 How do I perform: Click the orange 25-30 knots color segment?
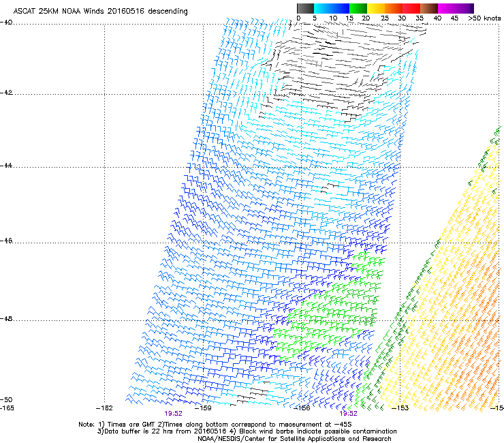point(394,8)
